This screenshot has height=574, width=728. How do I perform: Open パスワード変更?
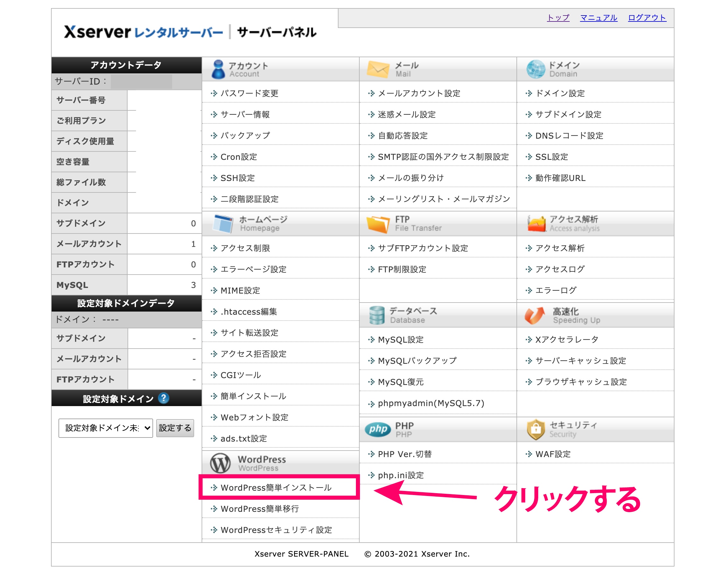[x=250, y=93]
